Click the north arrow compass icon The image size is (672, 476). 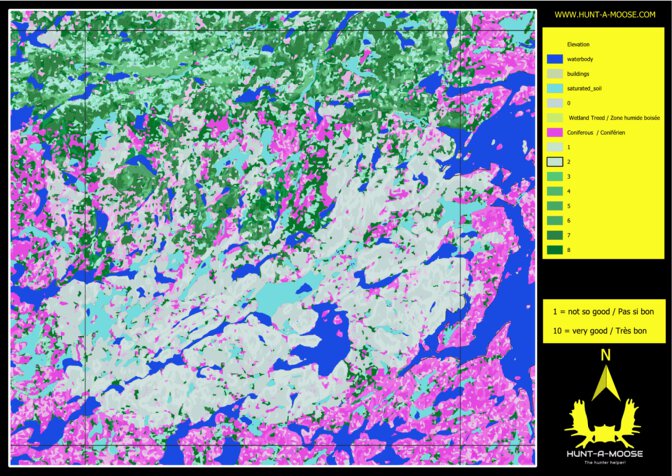pos(606,381)
